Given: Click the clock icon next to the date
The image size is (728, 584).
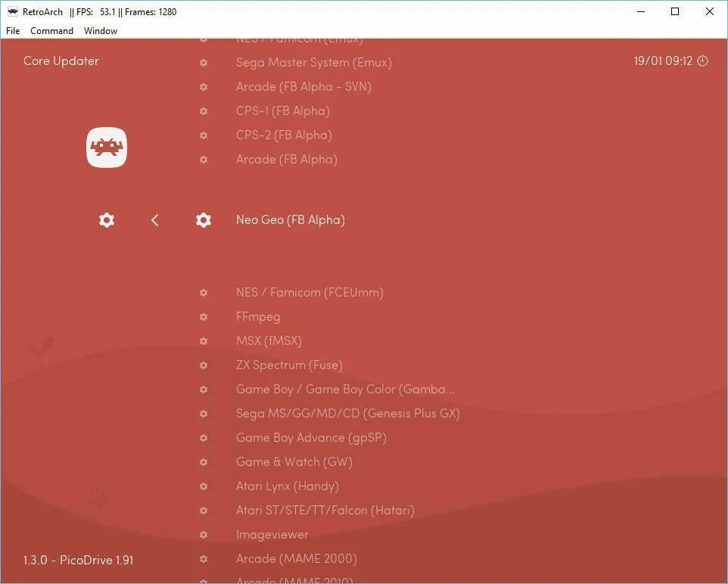Looking at the screenshot, I should click(x=703, y=61).
